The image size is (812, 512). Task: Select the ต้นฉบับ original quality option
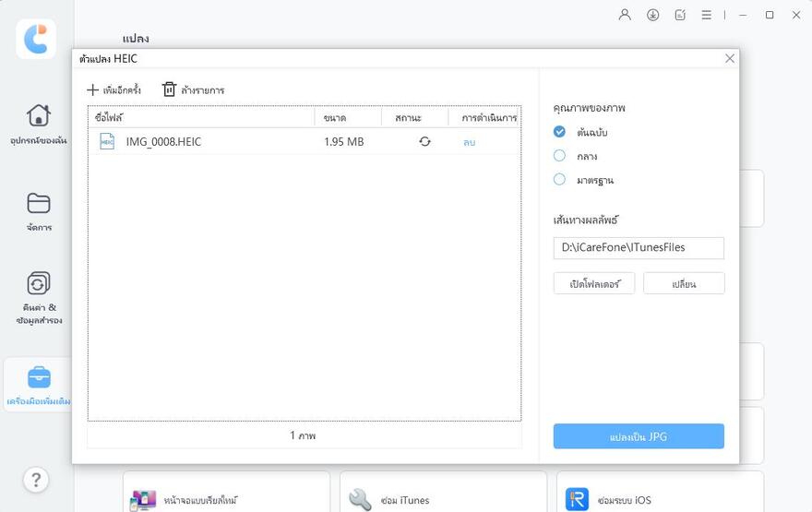(x=559, y=132)
